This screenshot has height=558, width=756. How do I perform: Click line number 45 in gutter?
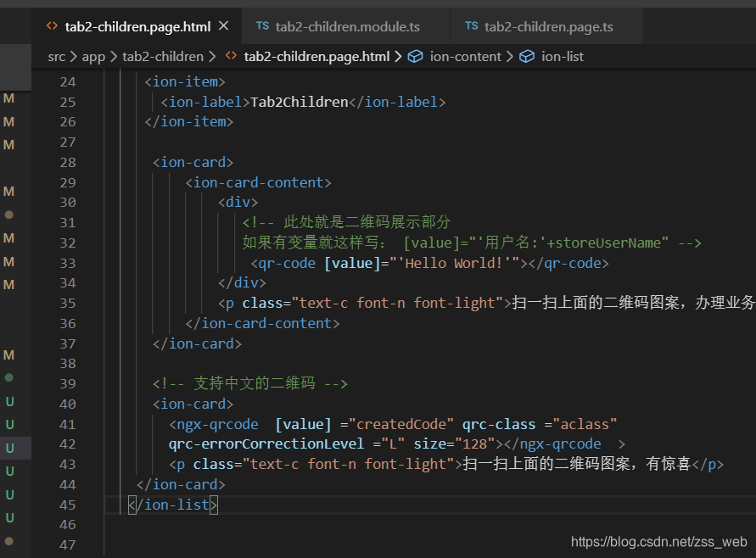(68, 505)
